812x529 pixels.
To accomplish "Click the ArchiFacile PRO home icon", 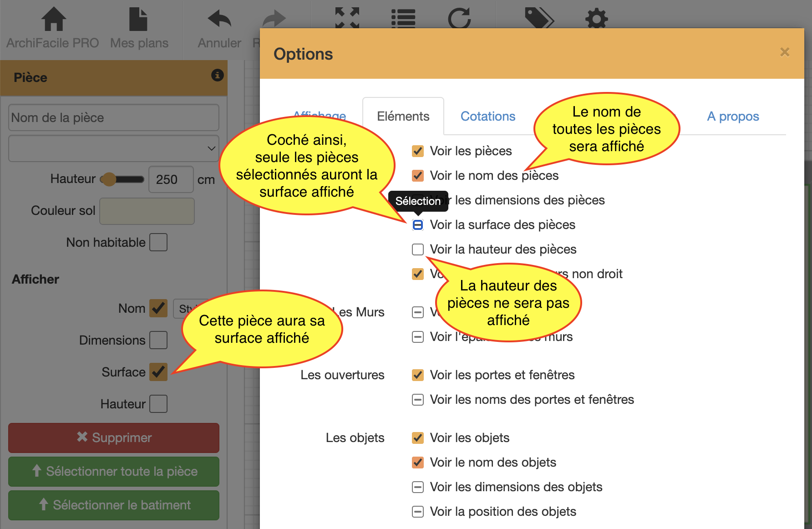I will point(53,19).
